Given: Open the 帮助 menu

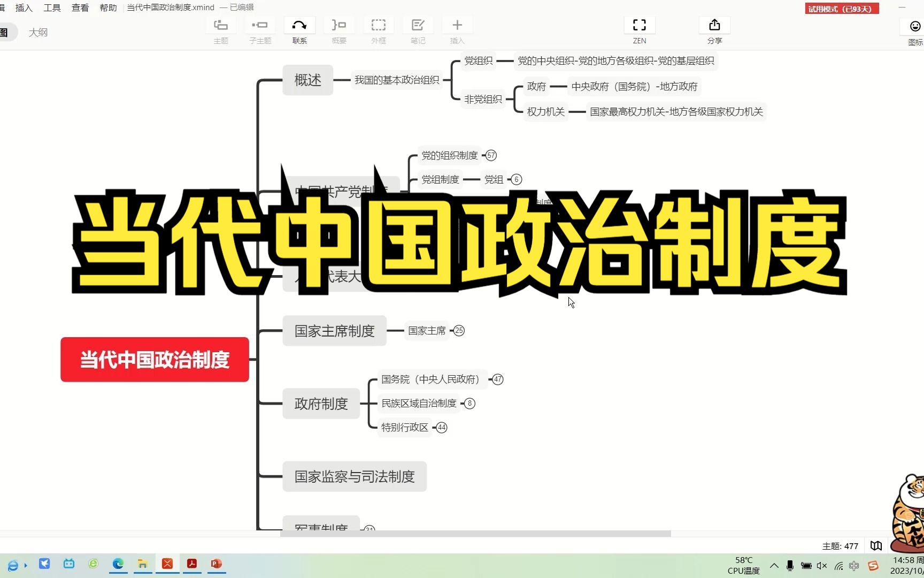Looking at the screenshot, I should 107,7.
